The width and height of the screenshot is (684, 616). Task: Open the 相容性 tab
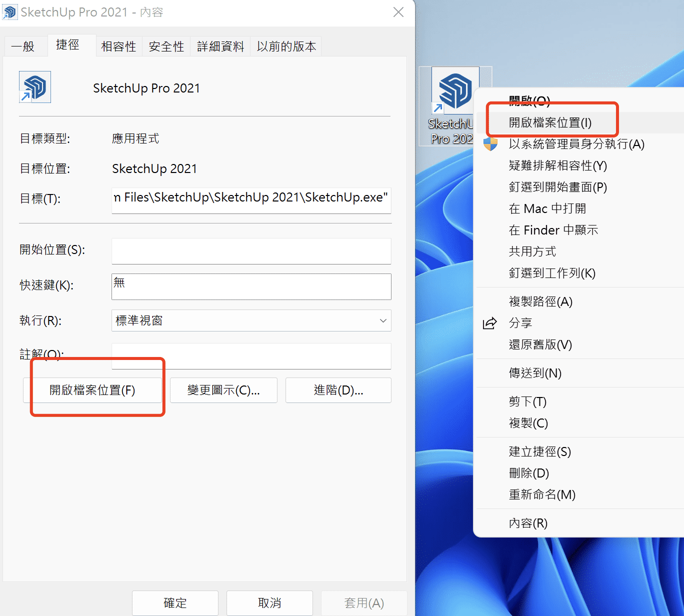(x=118, y=46)
